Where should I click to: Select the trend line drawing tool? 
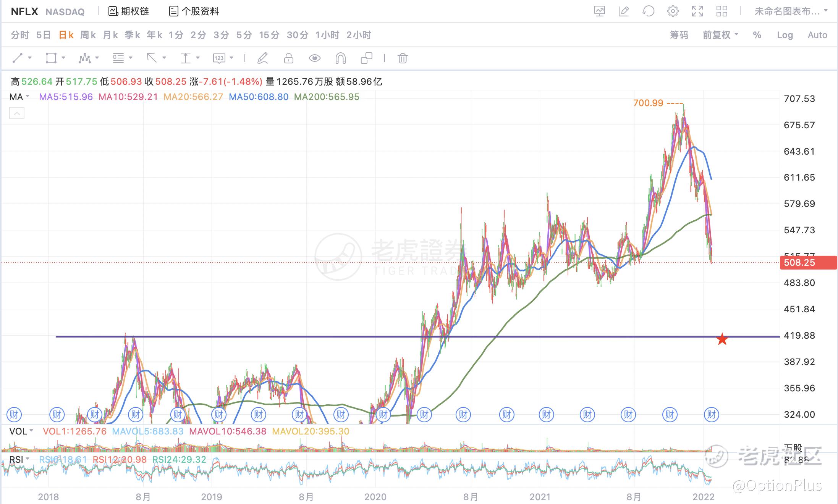click(x=18, y=58)
